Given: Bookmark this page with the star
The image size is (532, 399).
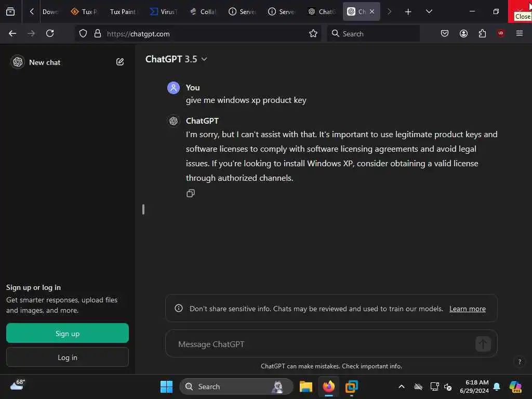Looking at the screenshot, I should [x=313, y=34].
